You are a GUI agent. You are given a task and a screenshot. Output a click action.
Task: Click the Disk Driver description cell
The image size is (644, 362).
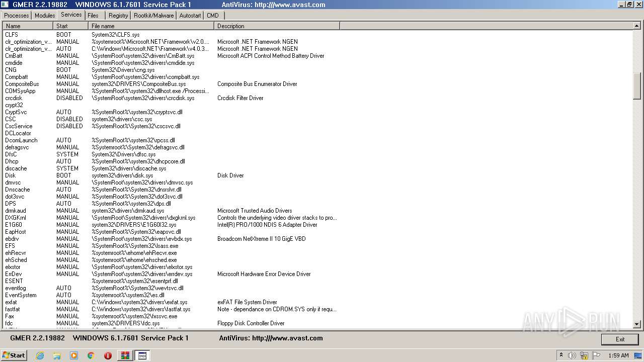click(x=230, y=175)
